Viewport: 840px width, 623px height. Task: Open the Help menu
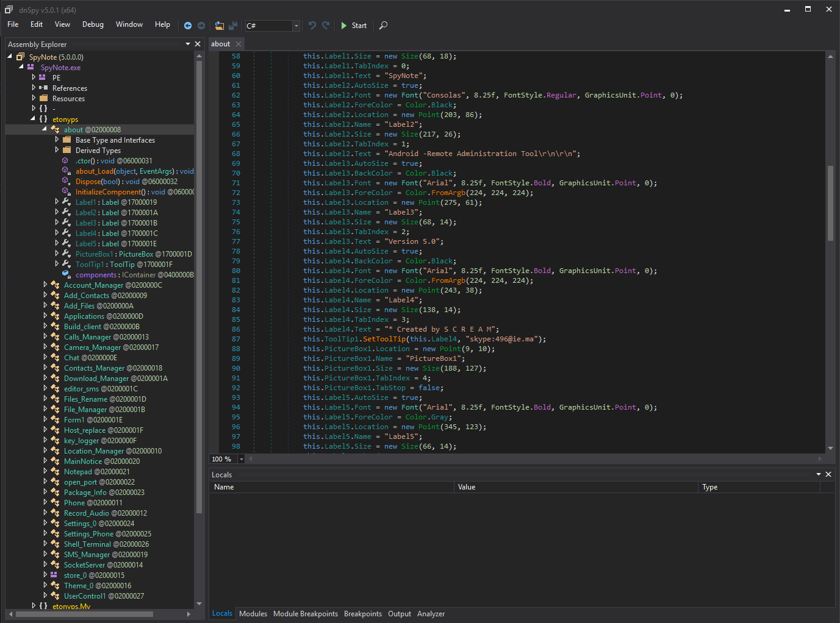click(x=162, y=24)
